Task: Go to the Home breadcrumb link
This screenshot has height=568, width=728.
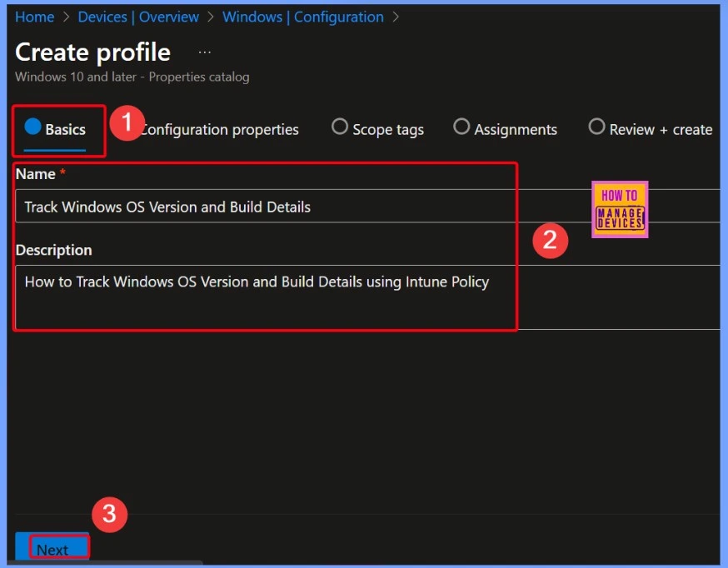Action: 35,17
